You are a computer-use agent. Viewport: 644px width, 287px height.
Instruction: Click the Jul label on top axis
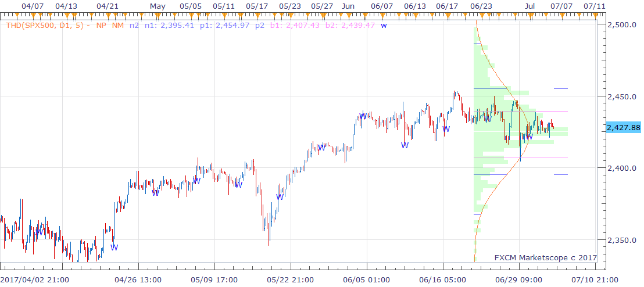[530, 6]
